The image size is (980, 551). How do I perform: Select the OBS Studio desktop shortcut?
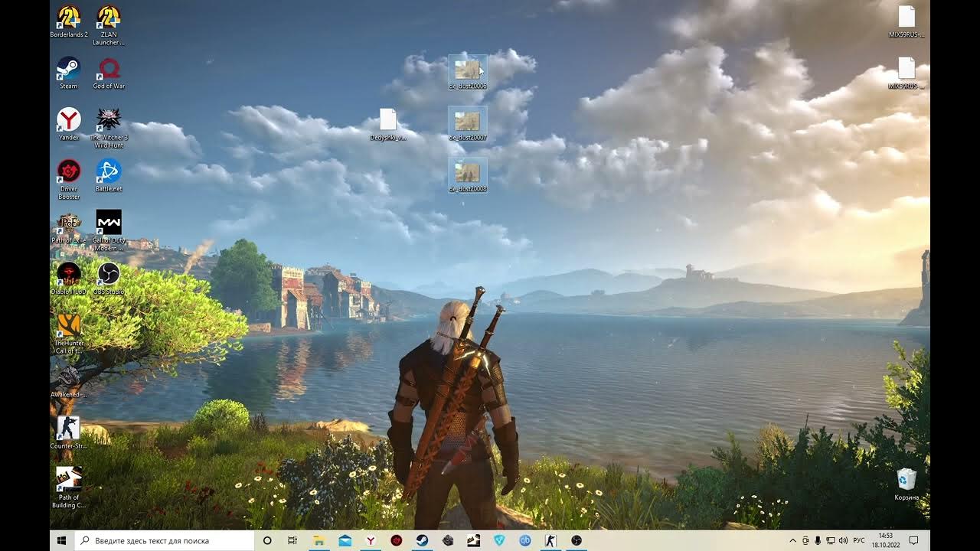pyautogui.click(x=109, y=278)
